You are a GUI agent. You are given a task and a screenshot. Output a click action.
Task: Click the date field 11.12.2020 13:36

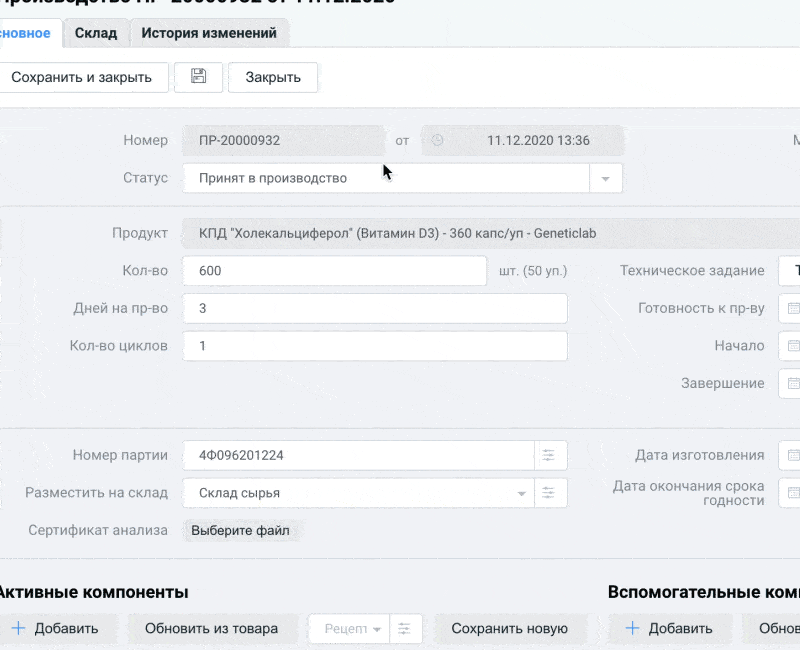point(522,140)
